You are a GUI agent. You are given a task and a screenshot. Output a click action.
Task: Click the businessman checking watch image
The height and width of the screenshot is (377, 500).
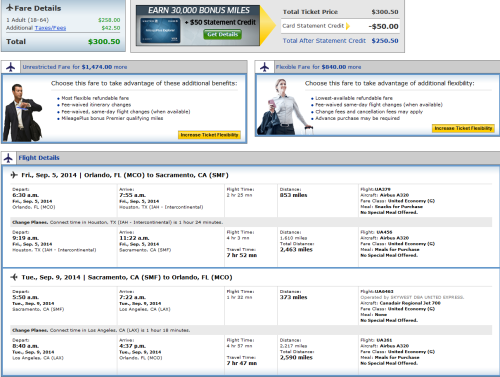tap(22, 112)
